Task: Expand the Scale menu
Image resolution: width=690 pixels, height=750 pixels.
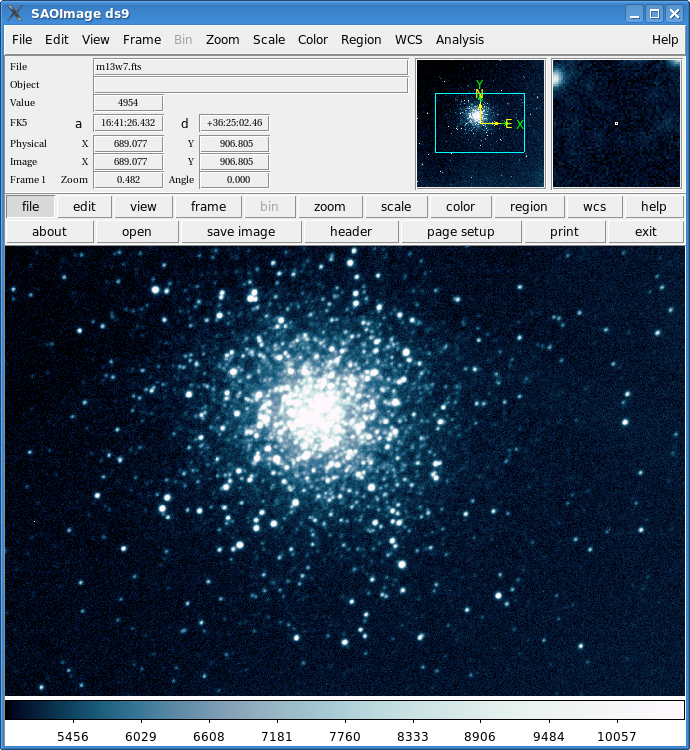Action: pyautogui.click(x=268, y=40)
